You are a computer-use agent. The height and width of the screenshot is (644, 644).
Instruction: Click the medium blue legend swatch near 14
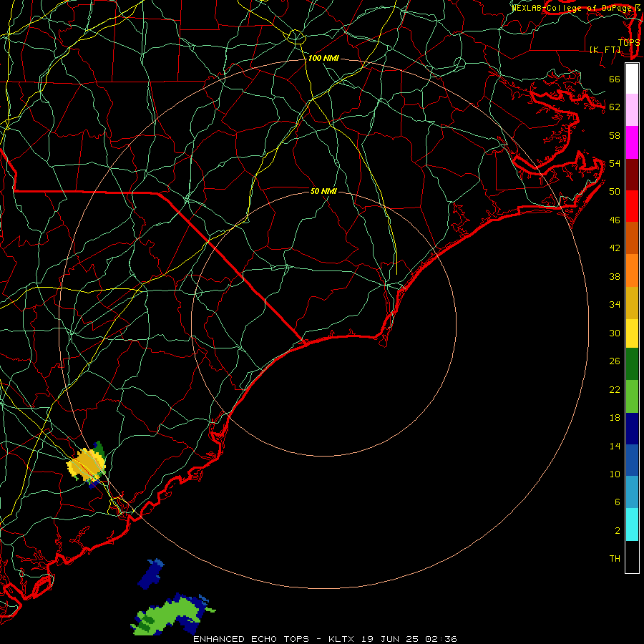[x=632, y=460]
